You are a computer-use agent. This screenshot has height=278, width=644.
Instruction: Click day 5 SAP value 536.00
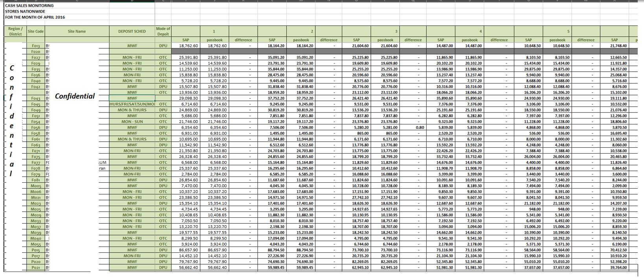[528, 133]
